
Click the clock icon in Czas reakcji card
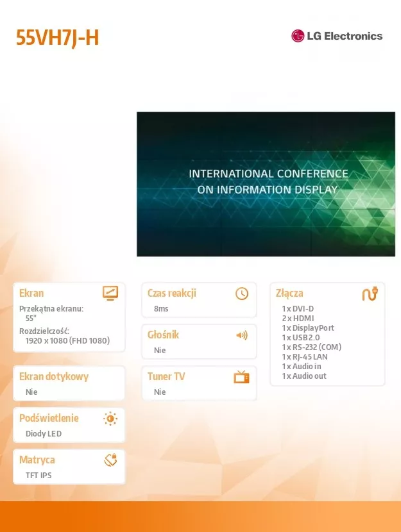[242, 294]
